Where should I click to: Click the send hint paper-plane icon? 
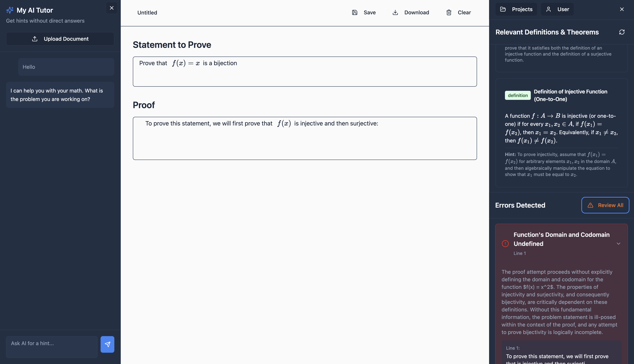point(107,344)
